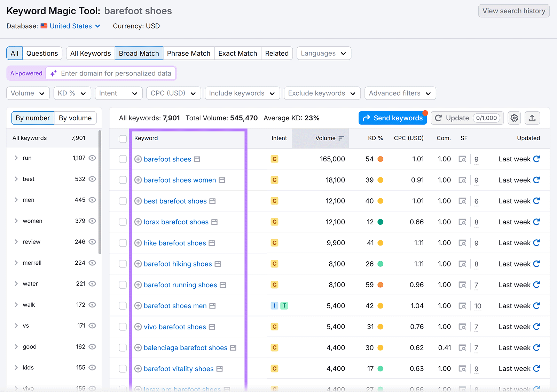557x392 pixels.
Task: Select all keywords using header checkbox
Action: [x=123, y=139]
